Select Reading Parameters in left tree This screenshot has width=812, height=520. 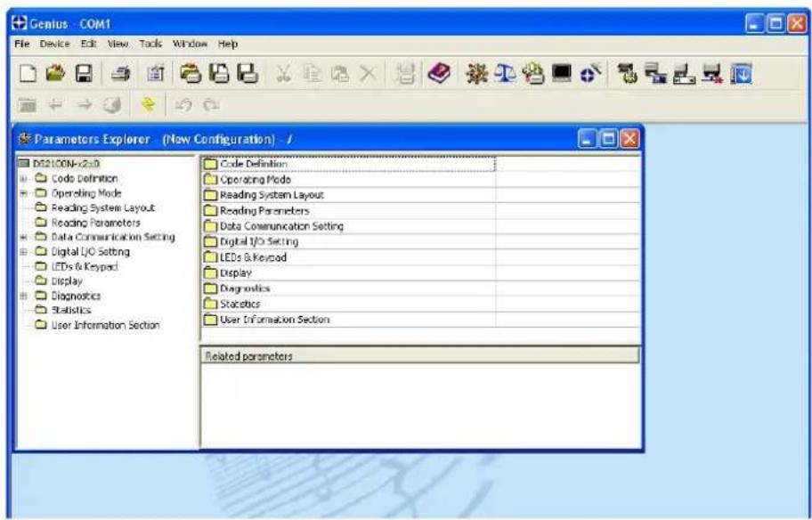[x=96, y=223]
